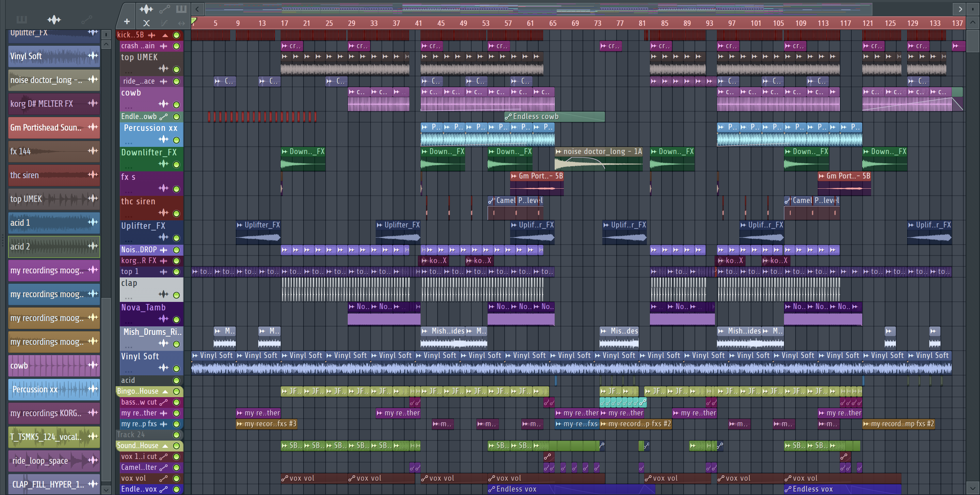980x495 pixels.
Task: Click playlist vertical scroll up arrow
Action: 973,22
